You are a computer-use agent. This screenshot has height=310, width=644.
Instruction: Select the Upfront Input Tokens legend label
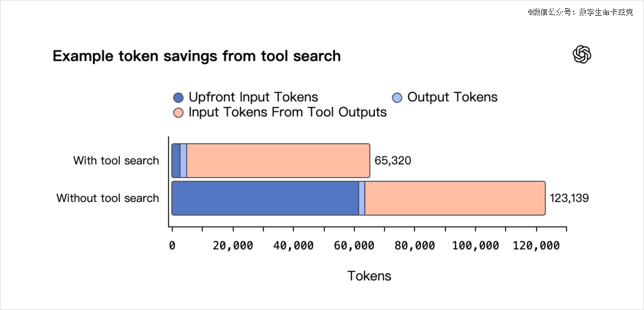[253, 97]
